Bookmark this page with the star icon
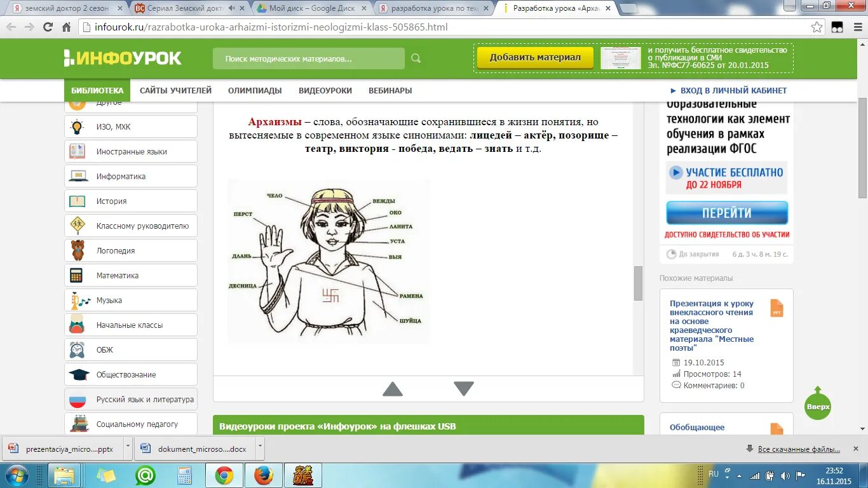The height and width of the screenshot is (488, 868). pyautogui.click(x=817, y=27)
